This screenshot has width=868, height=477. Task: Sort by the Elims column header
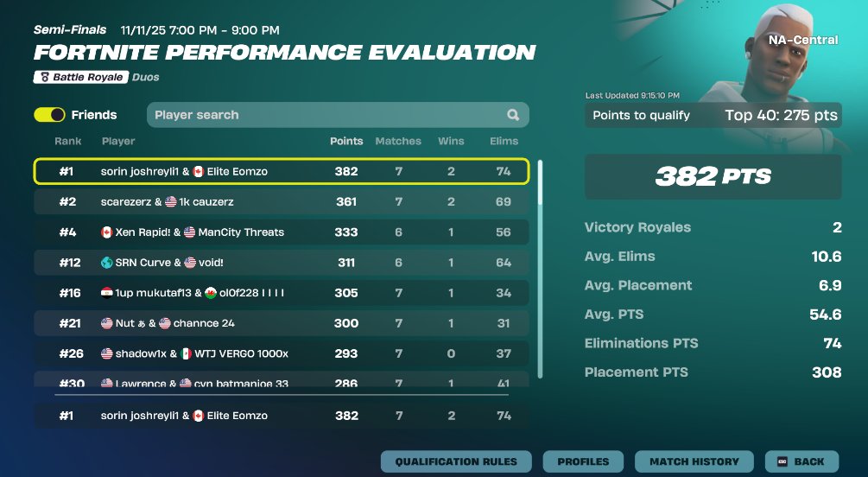[504, 141]
